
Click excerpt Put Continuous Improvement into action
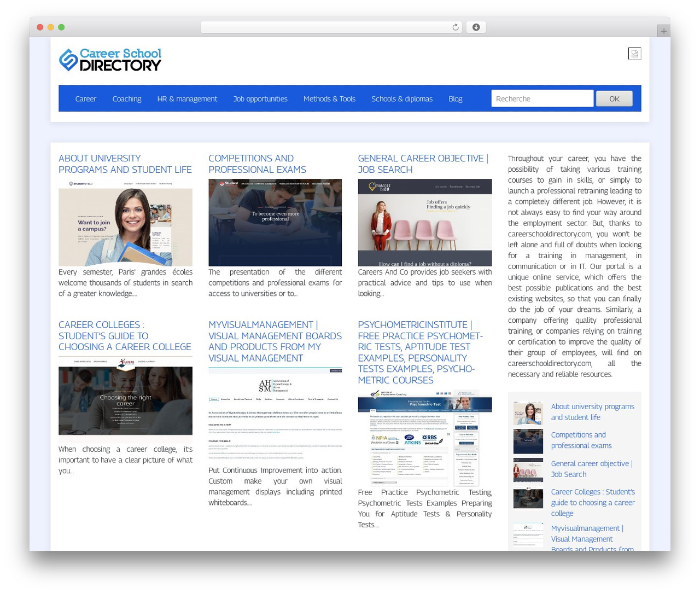275,486
